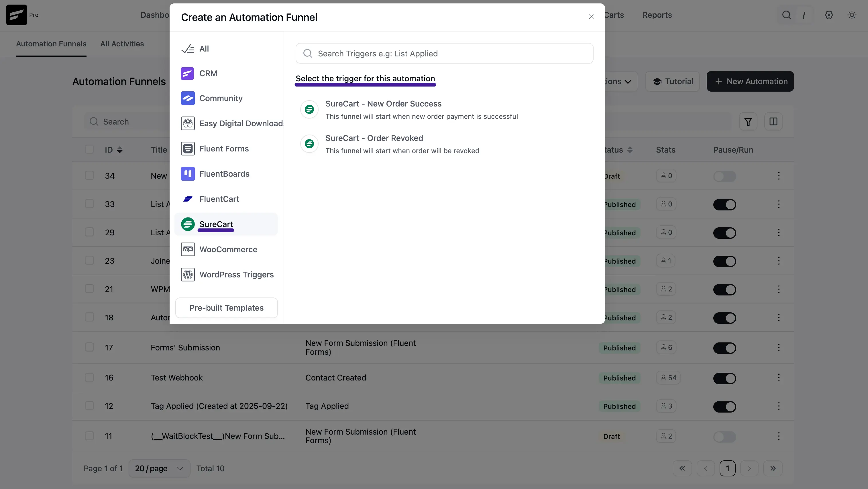Open Tag Applied (Created at 2025-09-22) funnel
Image resolution: width=868 pixels, height=489 pixels.
219,406
